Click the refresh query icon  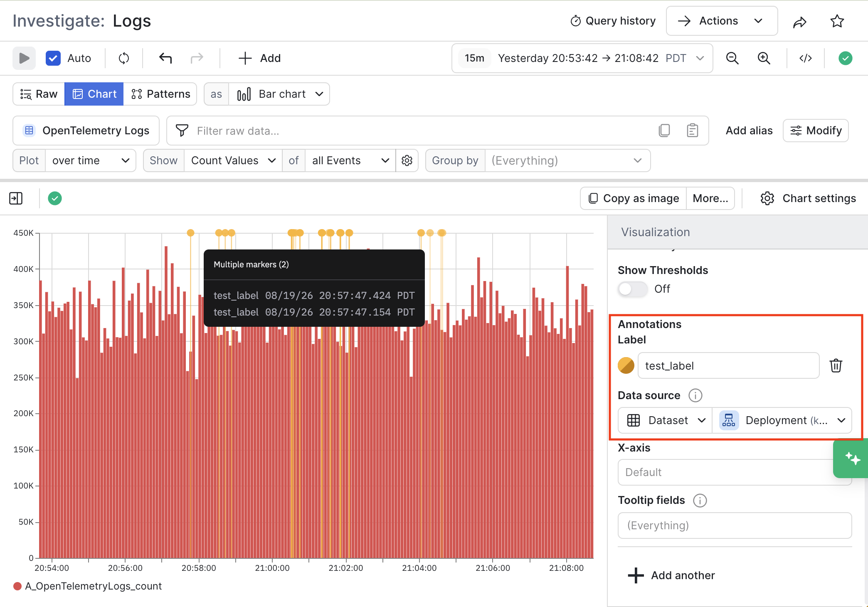124,58
